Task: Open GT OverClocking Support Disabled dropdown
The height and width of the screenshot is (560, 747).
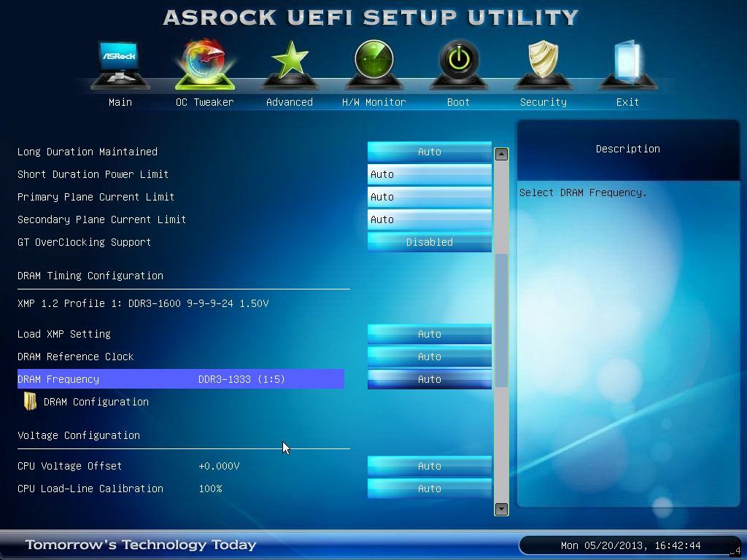Action: 429,242
